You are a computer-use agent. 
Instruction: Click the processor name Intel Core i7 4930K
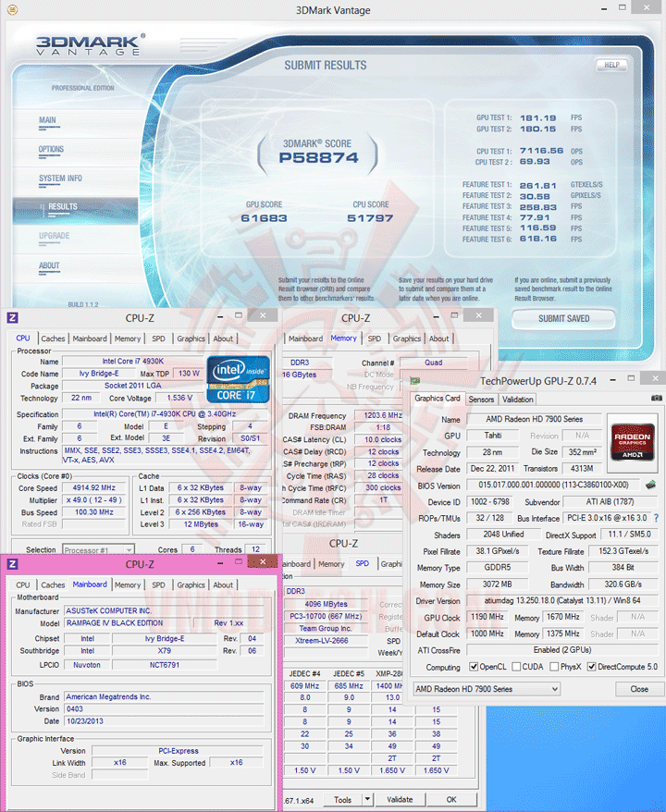pos(132,361)
